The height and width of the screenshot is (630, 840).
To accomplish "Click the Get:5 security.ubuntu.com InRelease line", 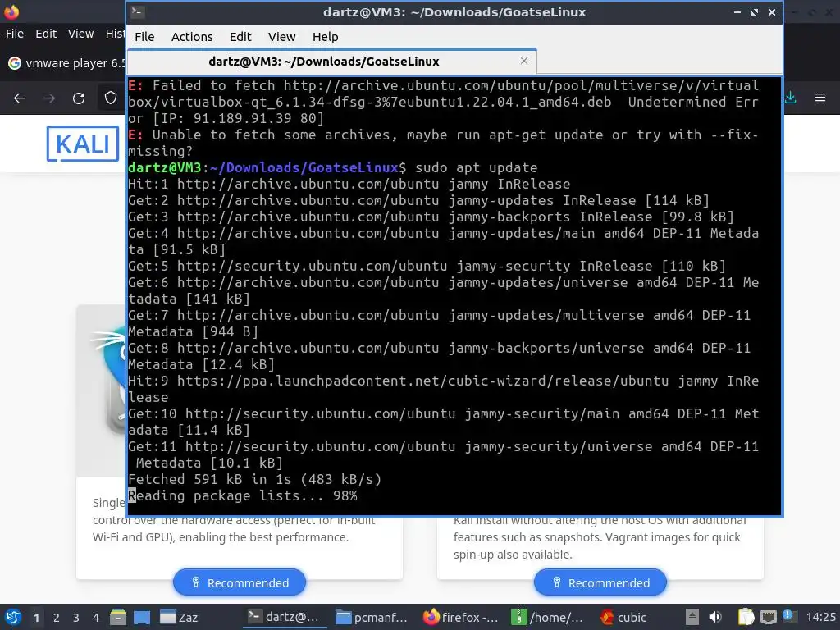I will coord(427,266).
